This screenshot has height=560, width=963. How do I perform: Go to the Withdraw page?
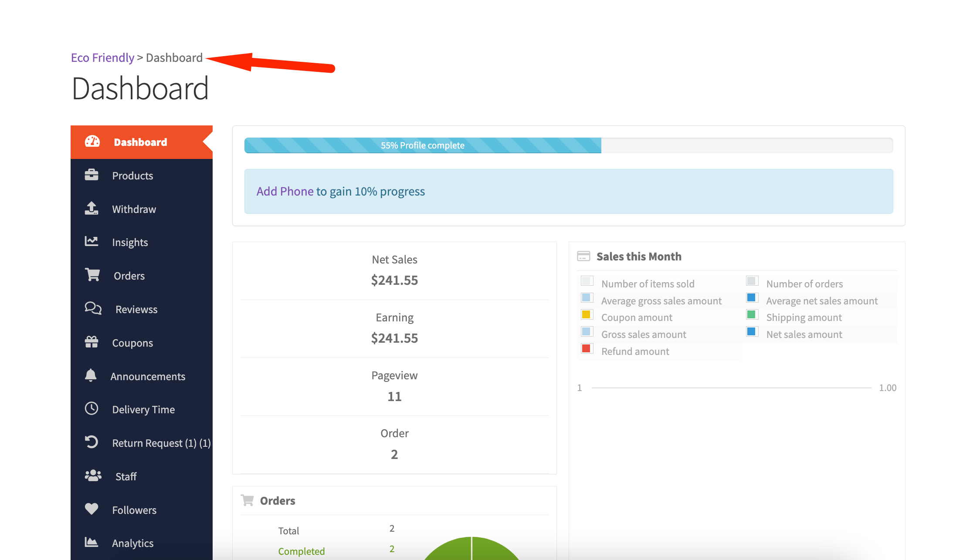[x=142, y=209]
